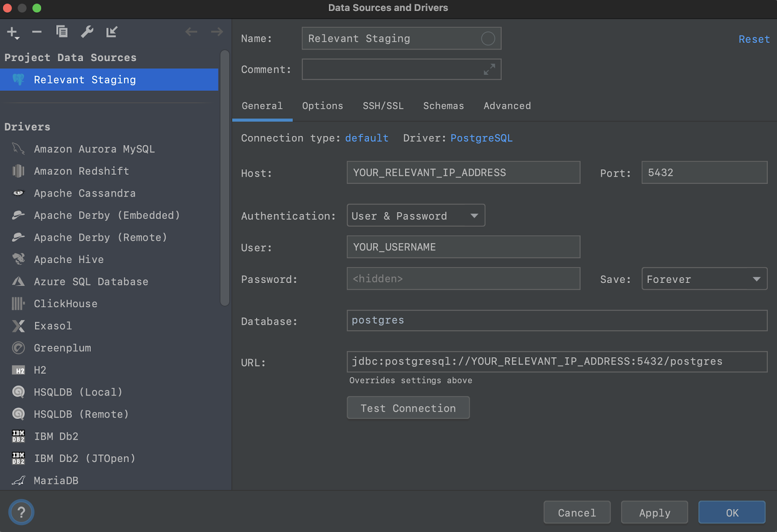Click the add data source plus icon
This screenshot has width=777, height=532.
(x=13, y=33)
